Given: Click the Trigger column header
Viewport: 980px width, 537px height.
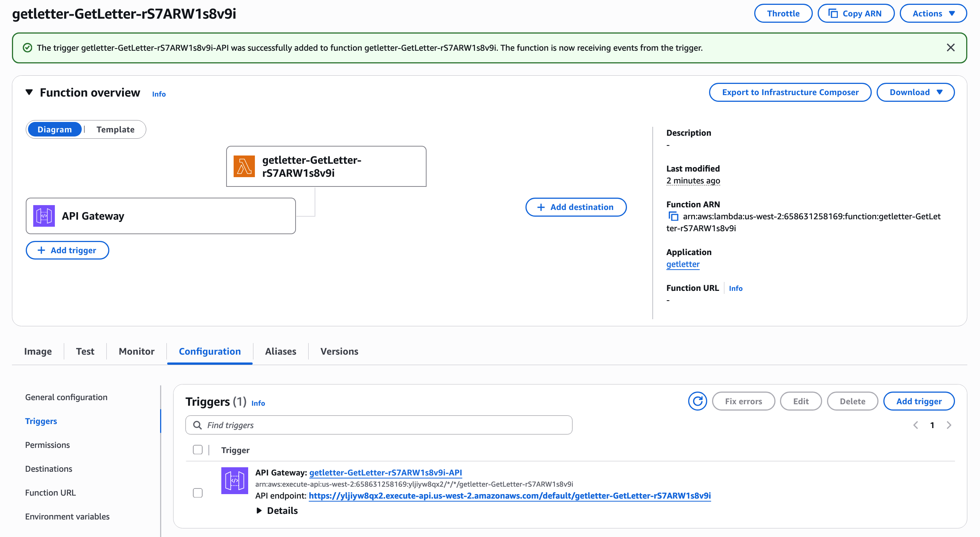Looking at the screenshot, I should coord(235,450).
